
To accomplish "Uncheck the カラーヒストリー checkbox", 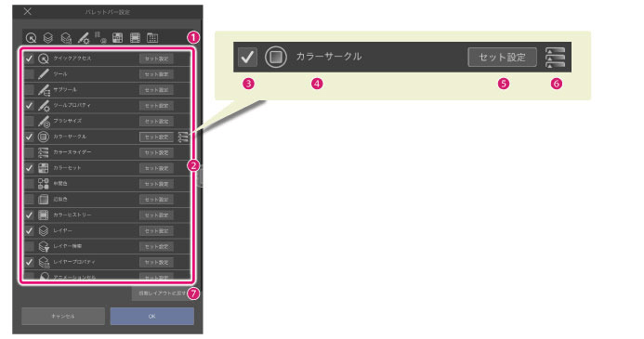I will tap(29, 215).
